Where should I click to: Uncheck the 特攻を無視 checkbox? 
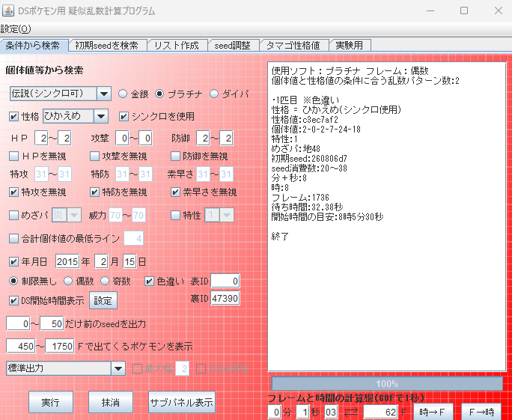tap(13, 192)
